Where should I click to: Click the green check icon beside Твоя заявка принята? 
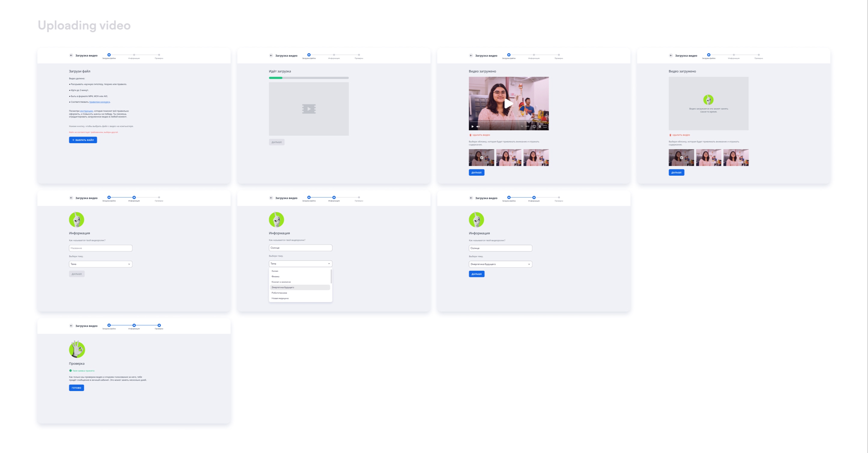click(x=70, y=371)
